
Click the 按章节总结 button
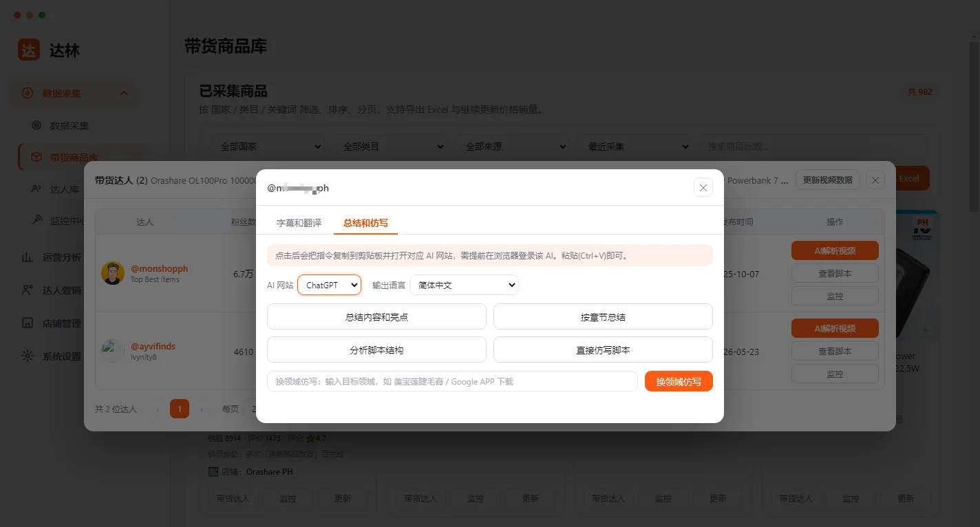pos(603,317)
